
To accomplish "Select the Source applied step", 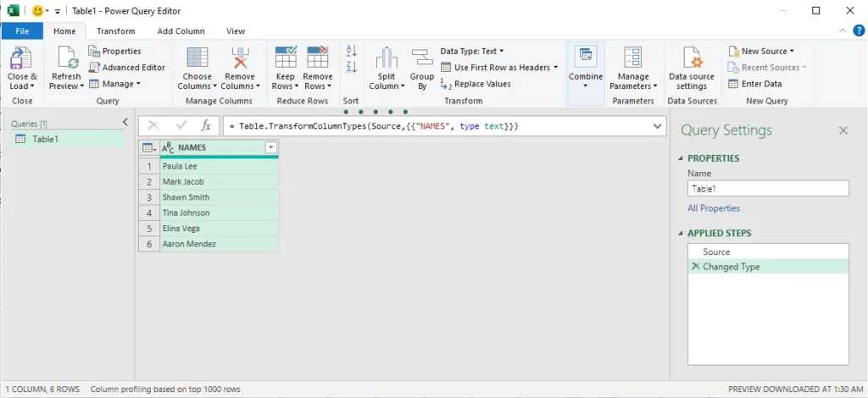I will tap(768, 252).
